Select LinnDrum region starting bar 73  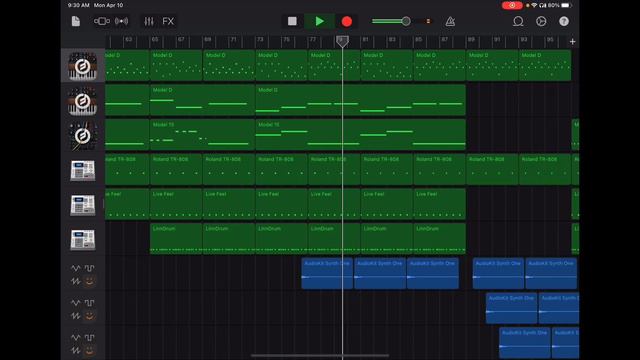point(281,239)
